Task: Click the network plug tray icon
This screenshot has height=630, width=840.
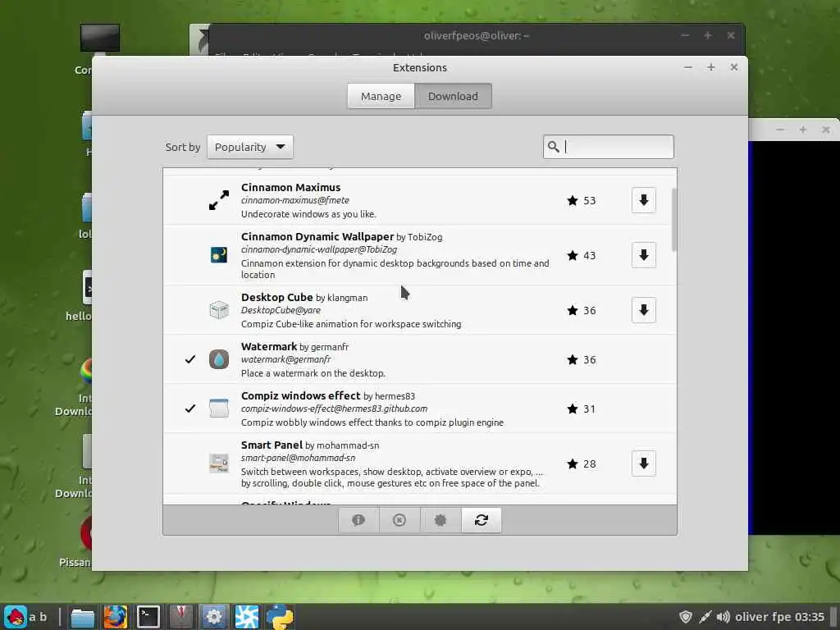Action: (705, 617)
